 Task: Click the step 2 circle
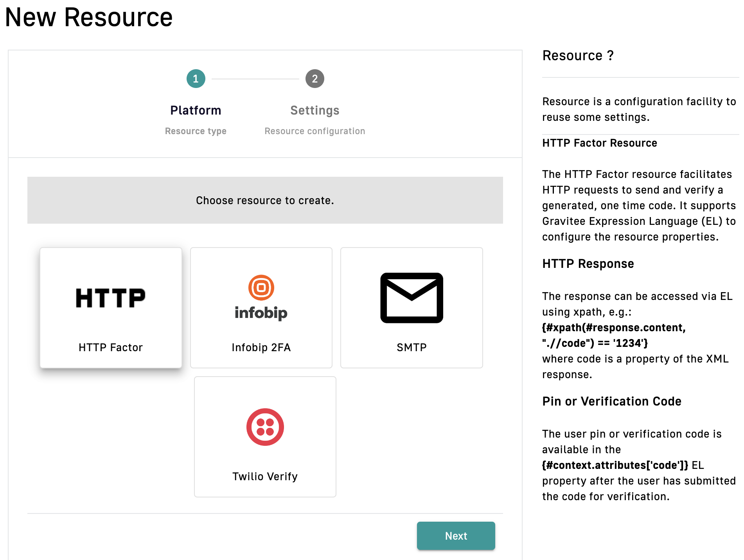pos(314,79)
